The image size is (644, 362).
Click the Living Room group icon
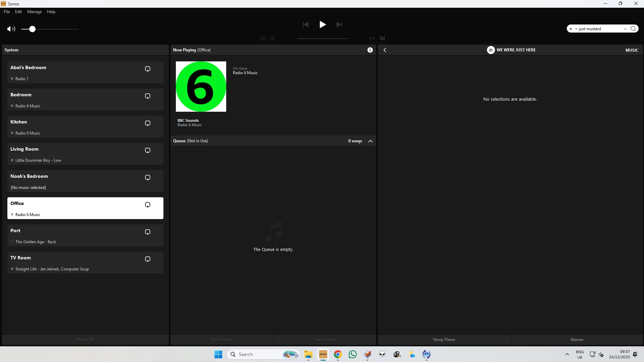pyautogui.click(x=148, y=150)
